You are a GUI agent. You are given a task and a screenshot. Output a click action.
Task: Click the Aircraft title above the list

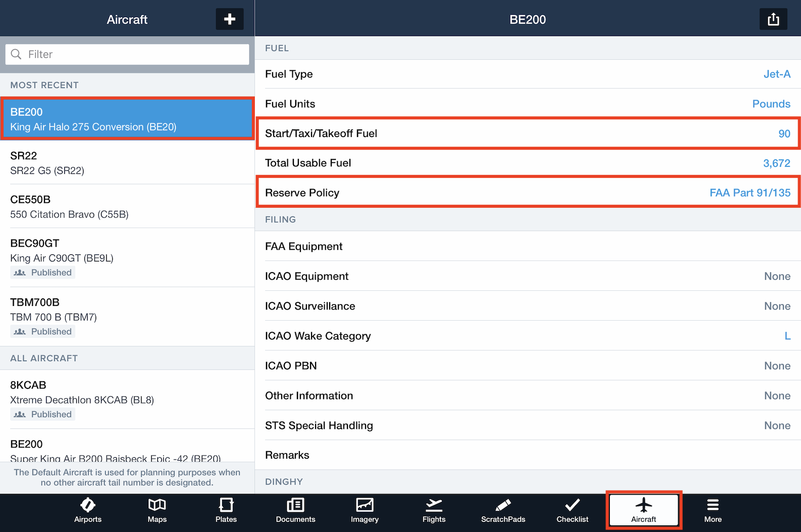pos(127,20)
